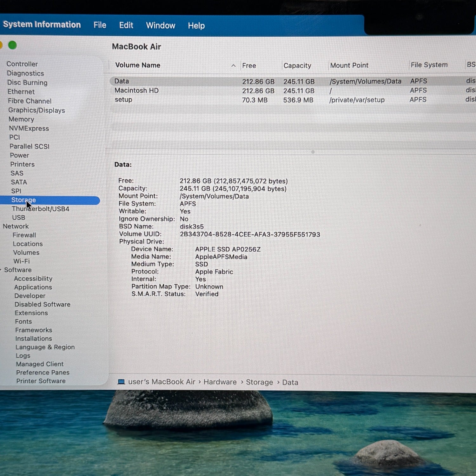Click the laptop icon in path bar
The height and width of the screenshot is (476, 476).
click(121, 382)
